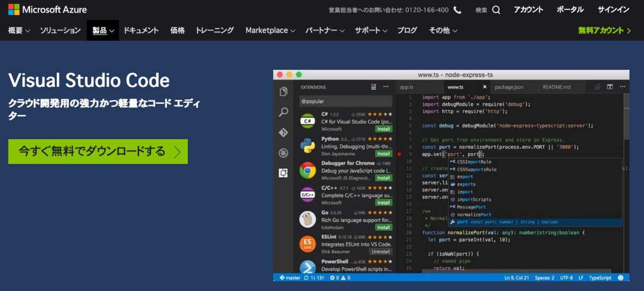Viewport: 644px width, 291px height.
Task: Click the Microsoft Azure logo
Action: (x=47, y=10)
